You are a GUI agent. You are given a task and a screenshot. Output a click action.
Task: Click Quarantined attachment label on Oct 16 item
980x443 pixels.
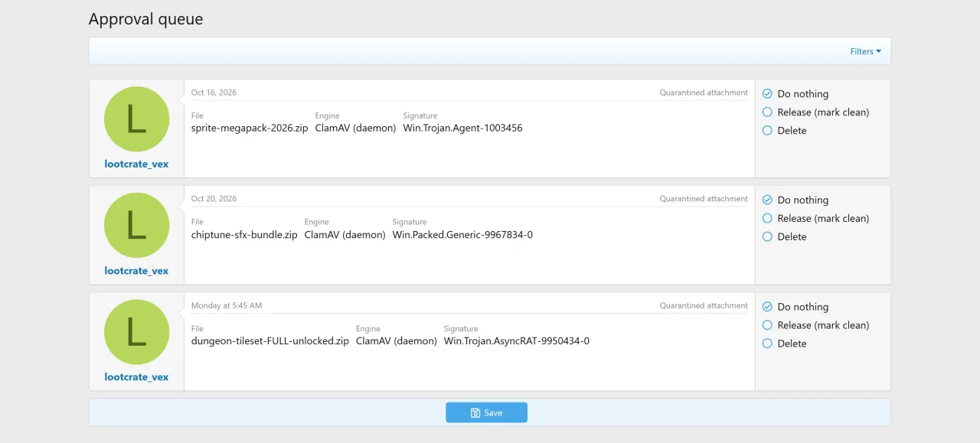(x=704, y=93)
